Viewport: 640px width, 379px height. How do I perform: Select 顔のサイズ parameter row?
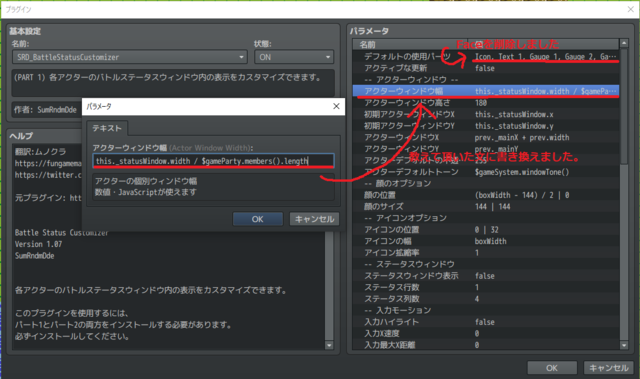486,206
